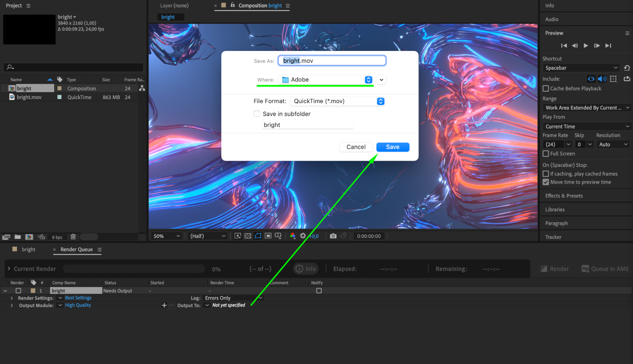Click Region of Interest icon
Viewport: 633px width, 364px height.
coord(268,236)
